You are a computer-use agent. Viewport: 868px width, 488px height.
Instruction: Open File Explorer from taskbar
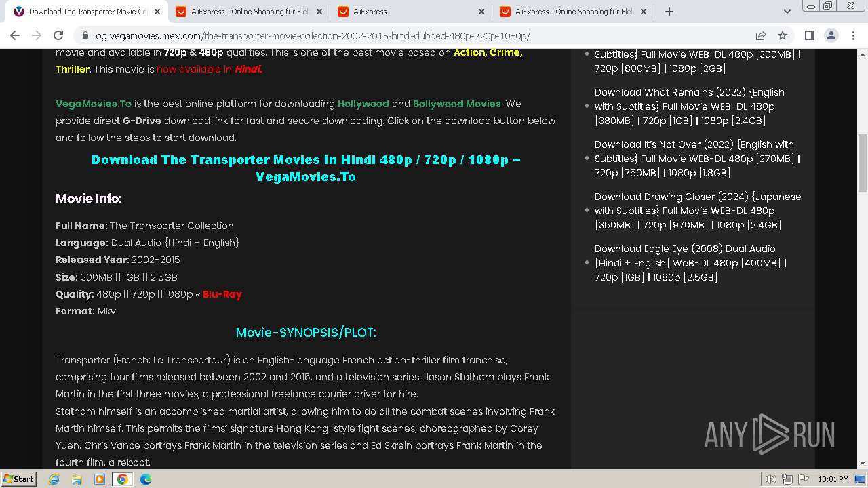pyautogui.click(x=77, y=479)
